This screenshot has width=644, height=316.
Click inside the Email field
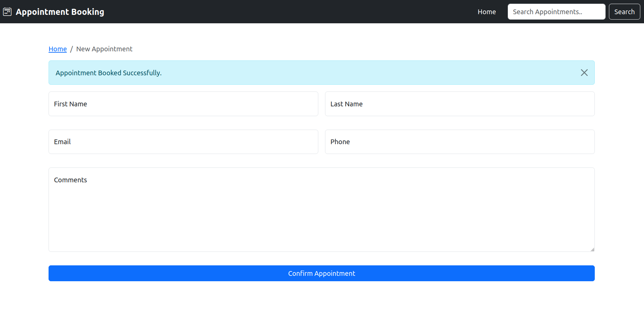coord(183,141)
